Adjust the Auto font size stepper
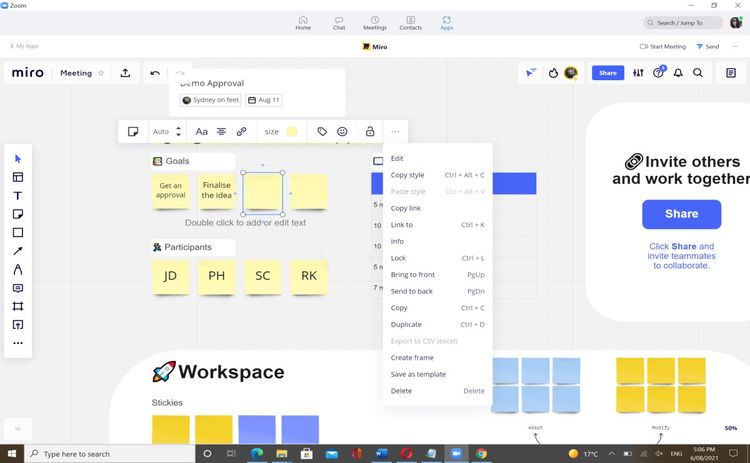This screenshot has height=463, width=750. 178,132
